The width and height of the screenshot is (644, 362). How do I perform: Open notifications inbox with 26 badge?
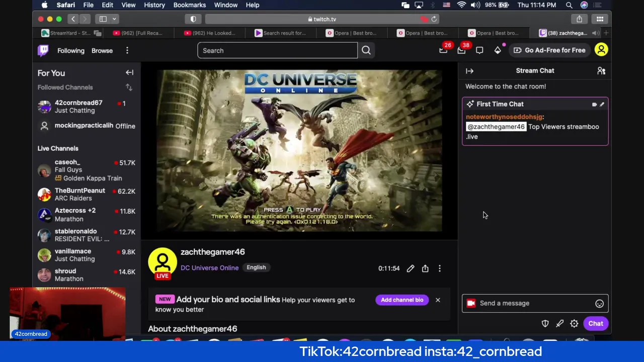[x=443, y=50]
